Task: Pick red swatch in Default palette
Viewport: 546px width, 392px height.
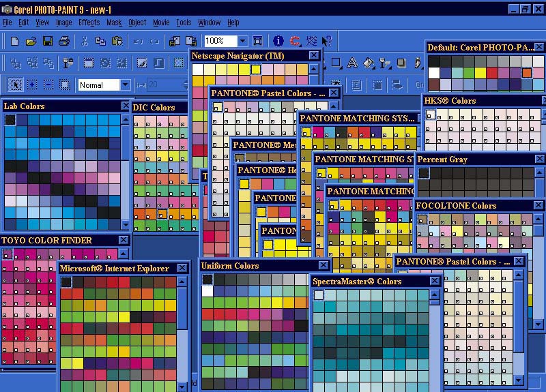Action: [491, 73]
